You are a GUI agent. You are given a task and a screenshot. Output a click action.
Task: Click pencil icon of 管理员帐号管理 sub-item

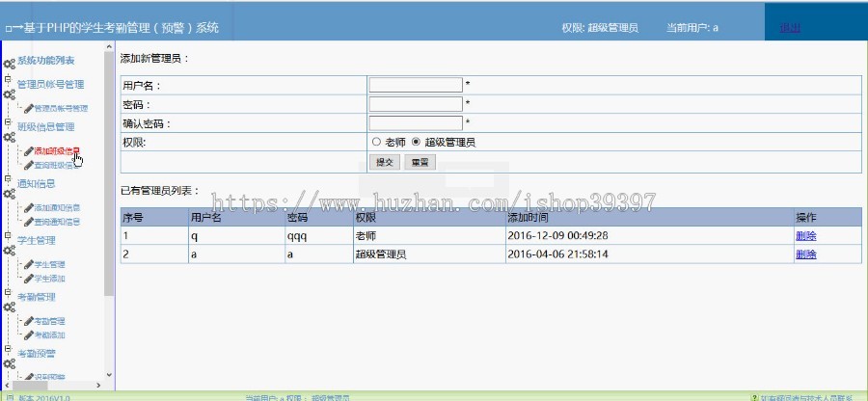tap(29, 108)
